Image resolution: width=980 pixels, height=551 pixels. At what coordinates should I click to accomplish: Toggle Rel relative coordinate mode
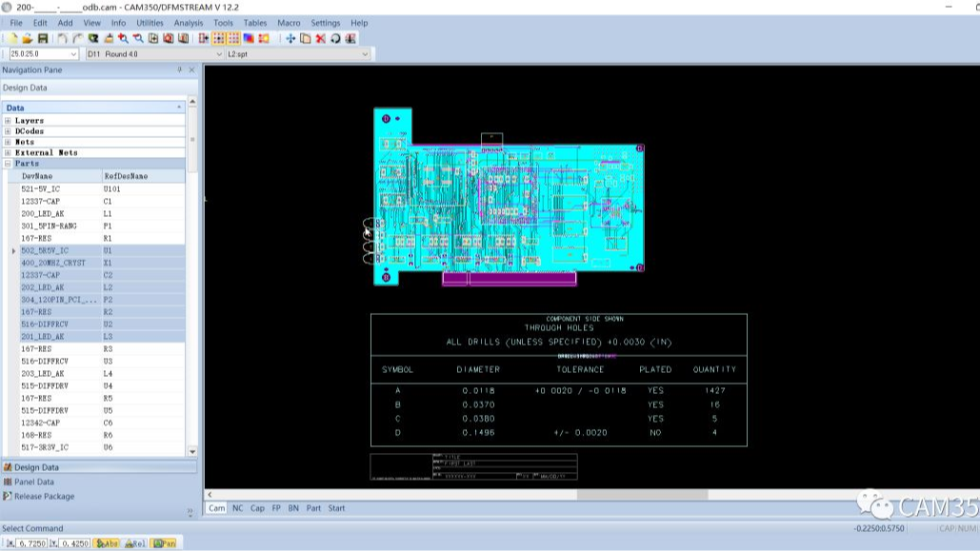[x=135, y=543]
